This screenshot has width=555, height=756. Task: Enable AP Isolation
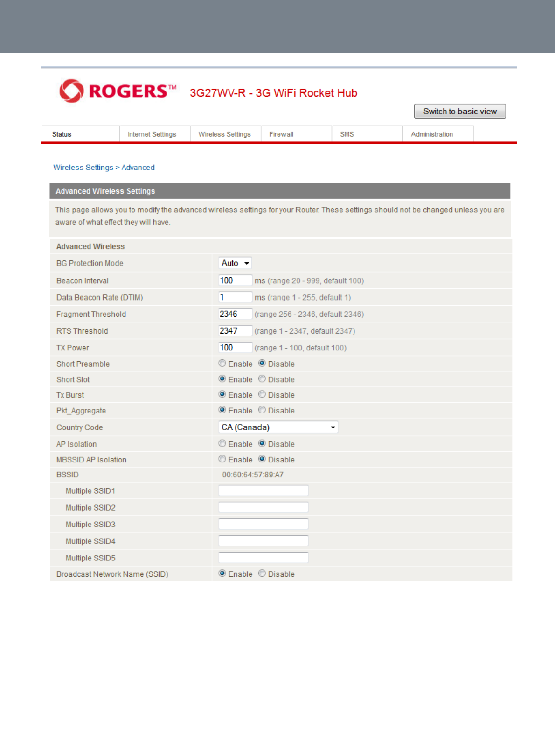tap(222, 443)
